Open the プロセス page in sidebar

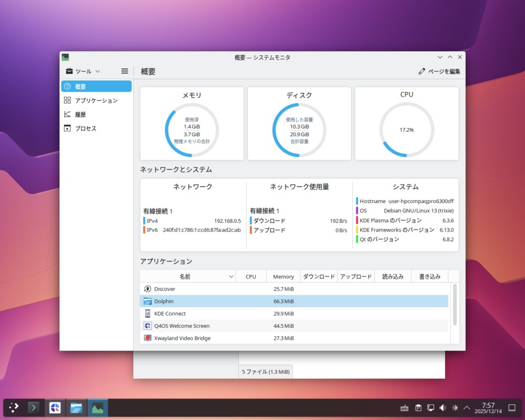pos(86,128)
